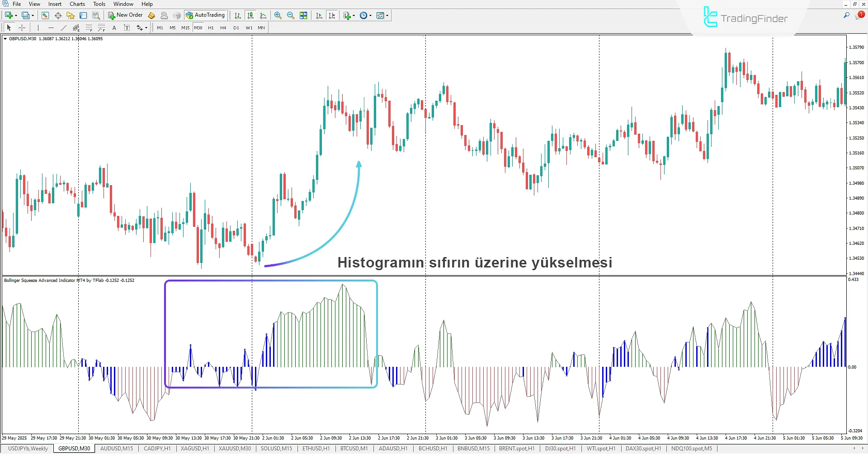Toggle candlestick chart display mode

pos(250,15)
